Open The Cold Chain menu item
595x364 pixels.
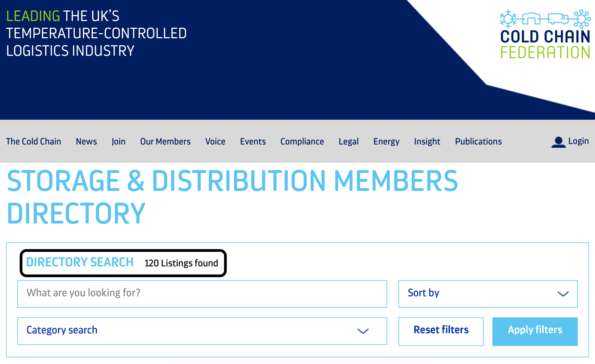(x=33, y=141)
